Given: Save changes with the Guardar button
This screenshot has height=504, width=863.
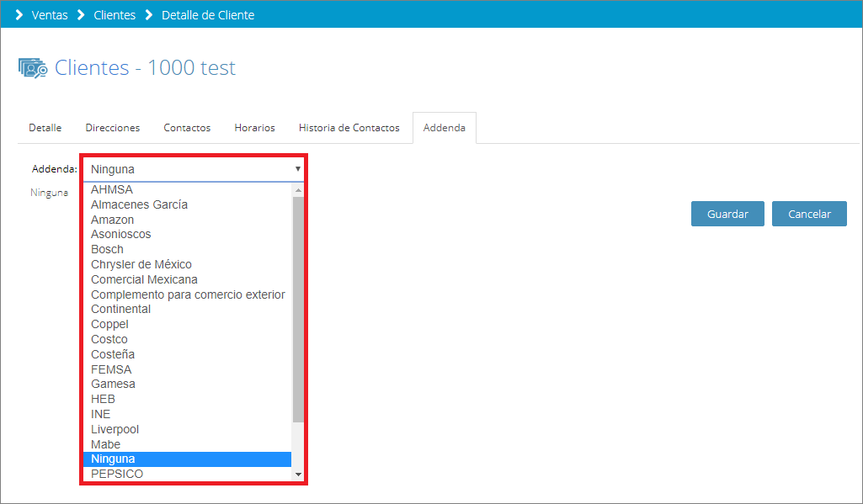Looking at the screenshot, I should (727, 214).
